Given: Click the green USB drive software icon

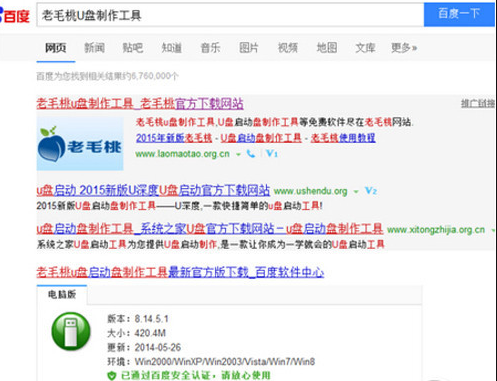Looking at the screenshot, I should (x=71, y=331).
